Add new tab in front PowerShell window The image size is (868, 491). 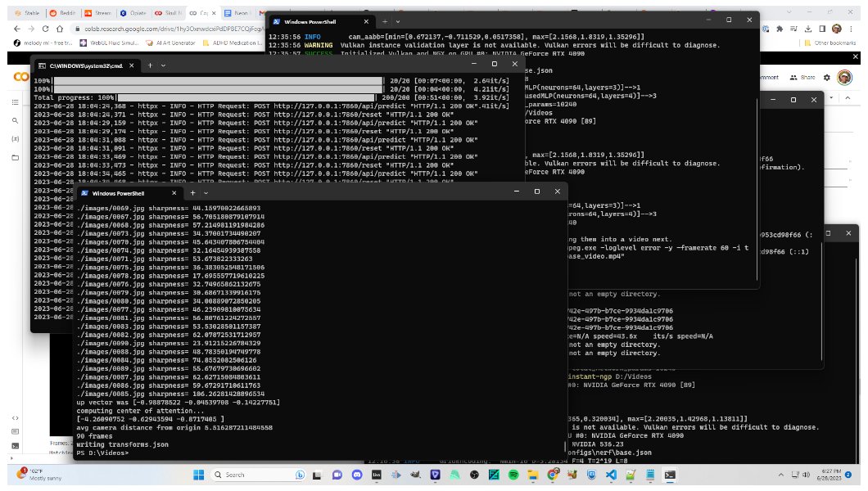point(192,193)
